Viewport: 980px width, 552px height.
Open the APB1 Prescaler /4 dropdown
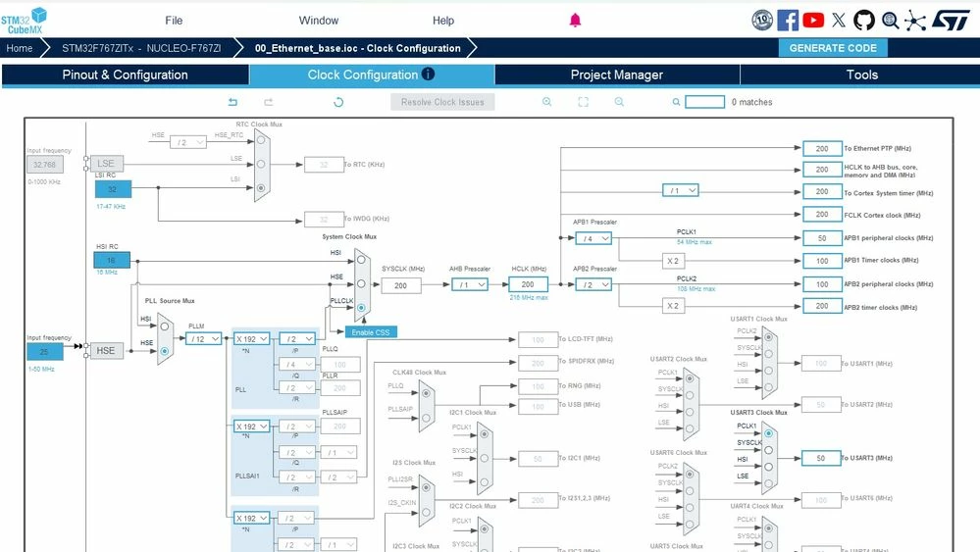pos(593,238)
